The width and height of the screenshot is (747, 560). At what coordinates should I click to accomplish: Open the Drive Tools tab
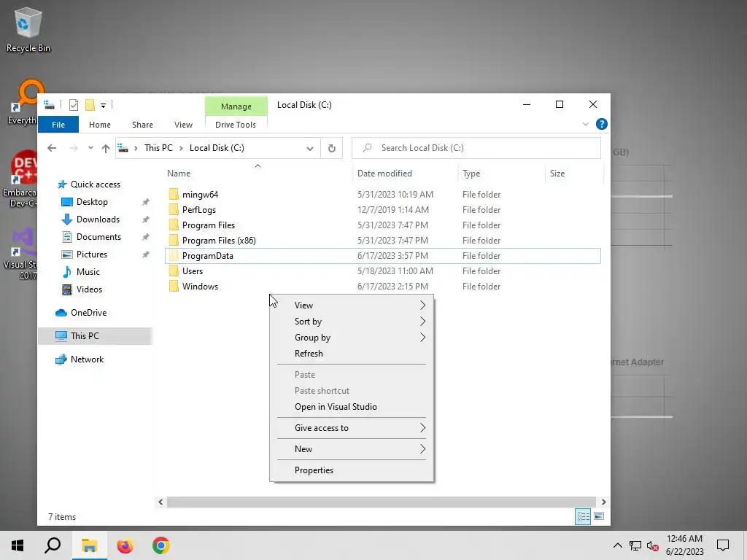(x=236, y=125)
